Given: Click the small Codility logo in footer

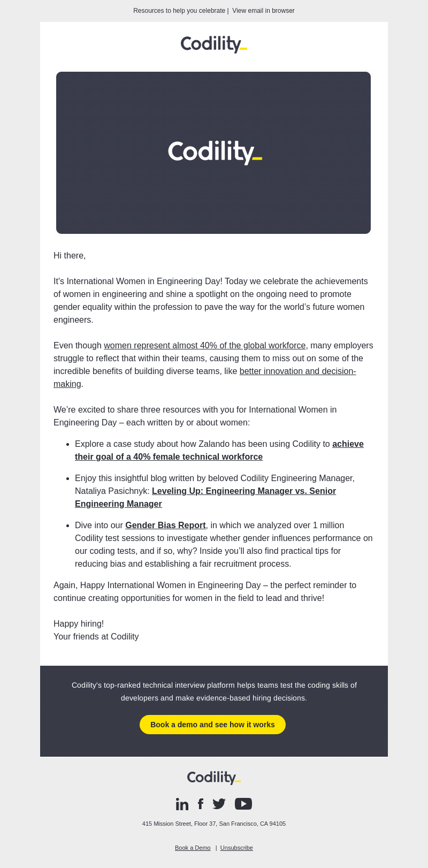Looking at the screenshot, I should [x=214, y=778].
